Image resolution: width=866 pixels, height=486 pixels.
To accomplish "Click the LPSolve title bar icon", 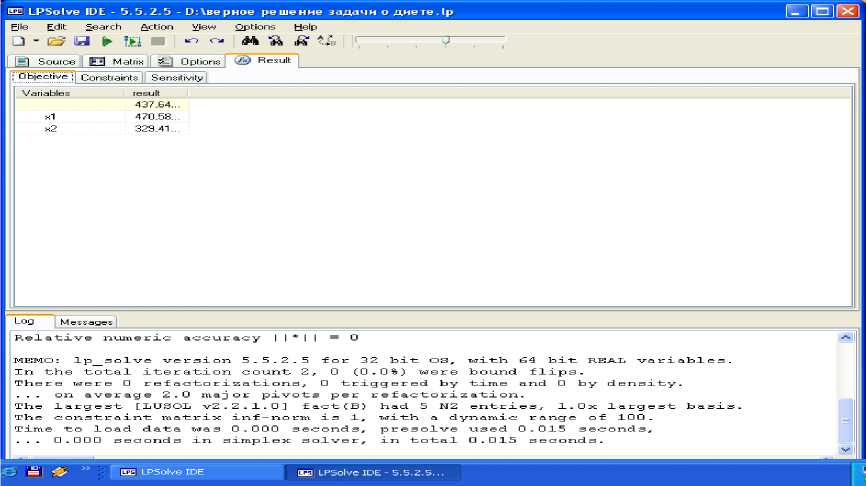I will [15, 11].
